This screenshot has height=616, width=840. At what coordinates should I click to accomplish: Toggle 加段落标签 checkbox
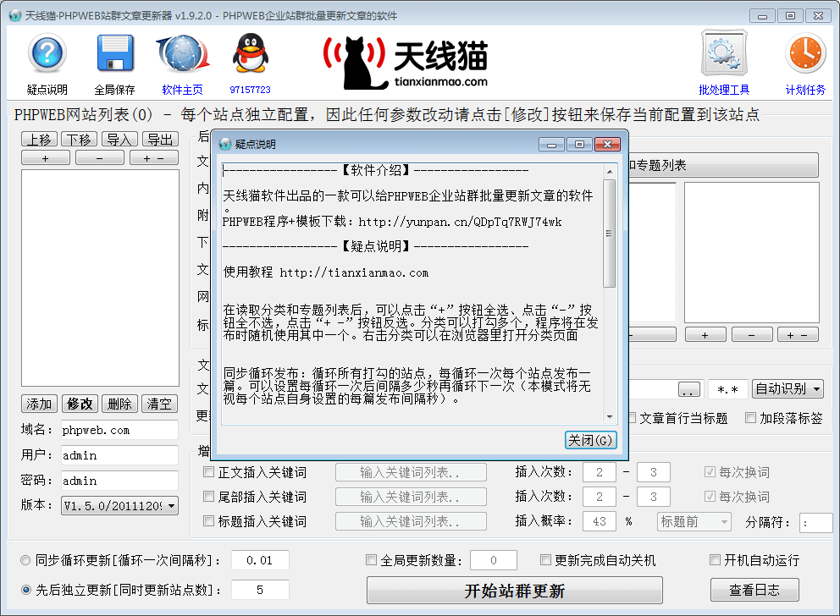(750, 417)
